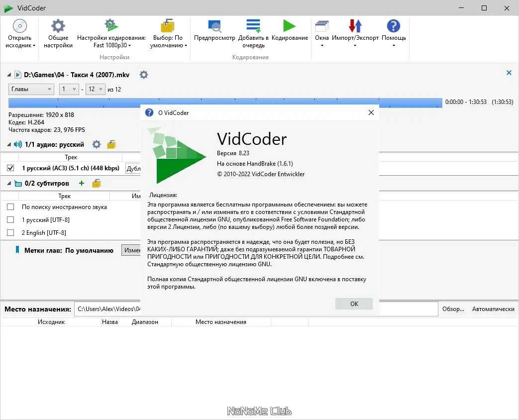
Task: Click audio table 'Трек' column header
Action: point(71,157)
